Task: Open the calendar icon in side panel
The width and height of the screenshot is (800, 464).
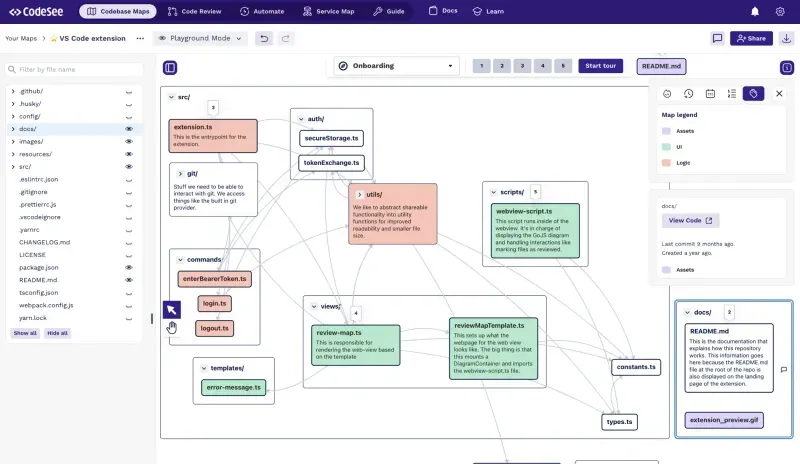Action: (710, 93)
